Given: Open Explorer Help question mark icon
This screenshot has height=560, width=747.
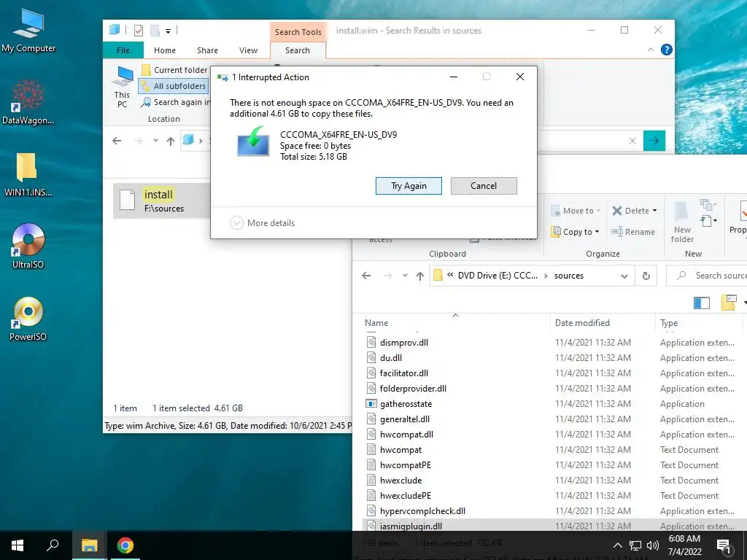Looking at the screenshot, I should (667, 50).
